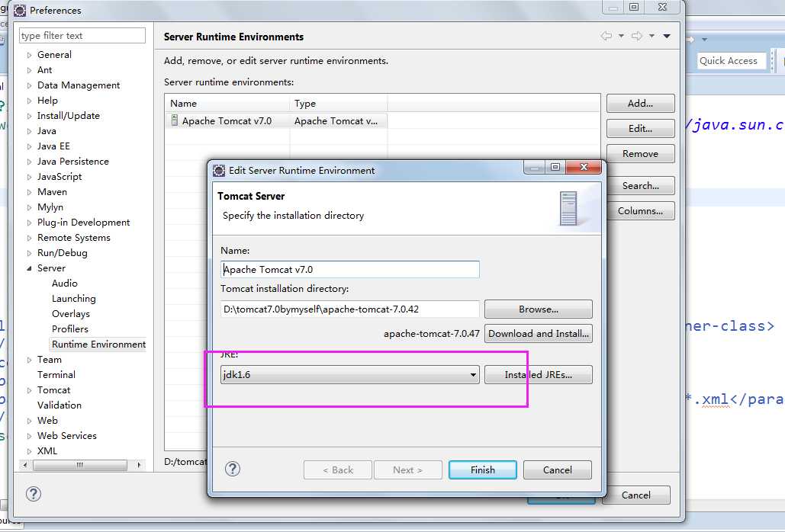Select the Launching preferences page
The height and width of the screenshot is (532, 785).
[73, 299]
